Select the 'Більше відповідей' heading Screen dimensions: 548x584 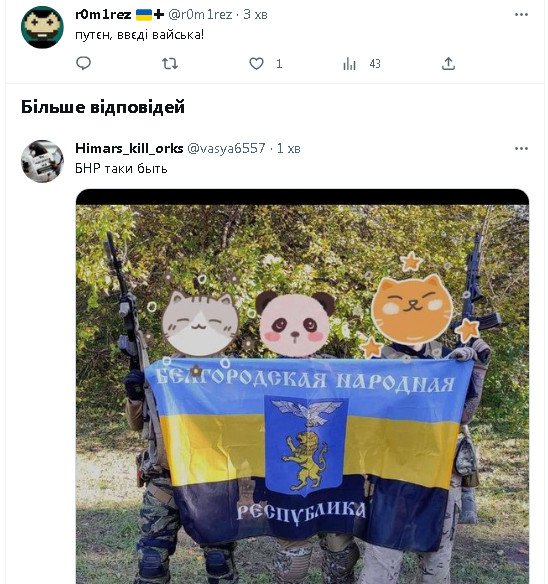[103, 107]
